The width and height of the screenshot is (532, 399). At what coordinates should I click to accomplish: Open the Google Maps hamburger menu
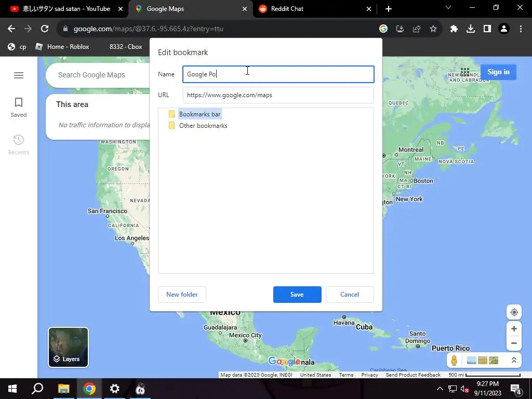pyautogui.click(x=19, y=75)
